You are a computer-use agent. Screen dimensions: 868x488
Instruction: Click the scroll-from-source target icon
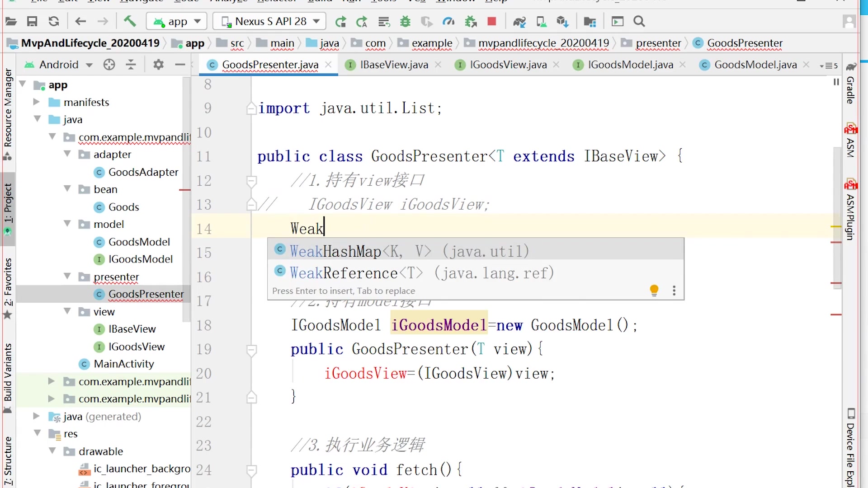[109, 65]
